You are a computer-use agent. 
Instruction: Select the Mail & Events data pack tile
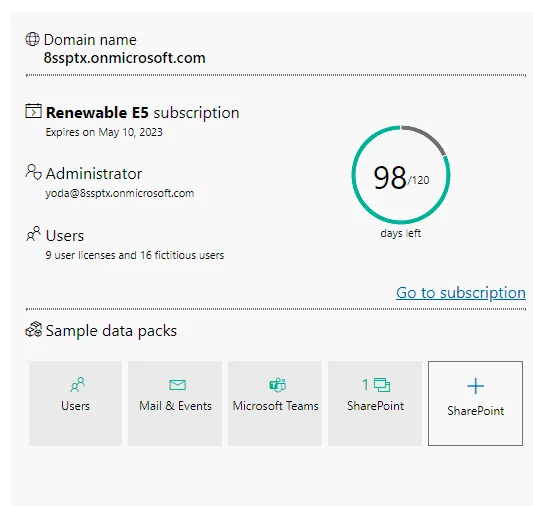pos(175,403)
